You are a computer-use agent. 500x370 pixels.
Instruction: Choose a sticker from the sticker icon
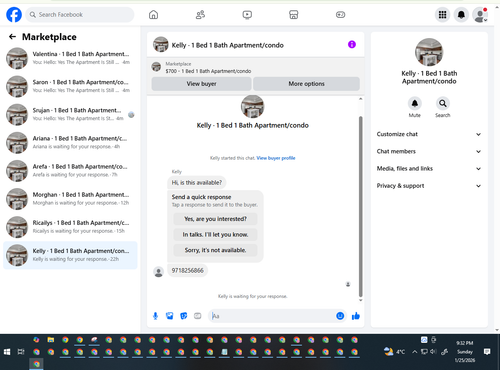click(184, 316)
